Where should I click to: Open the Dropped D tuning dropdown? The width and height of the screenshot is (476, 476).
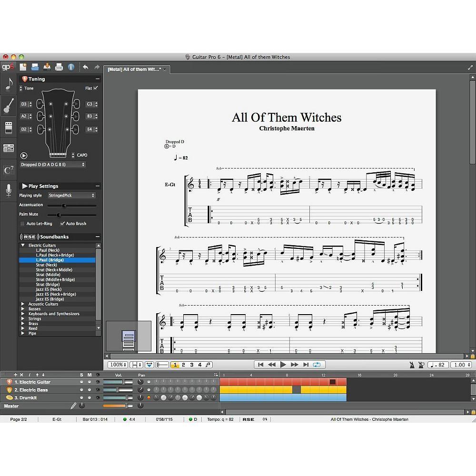[53, 165]
